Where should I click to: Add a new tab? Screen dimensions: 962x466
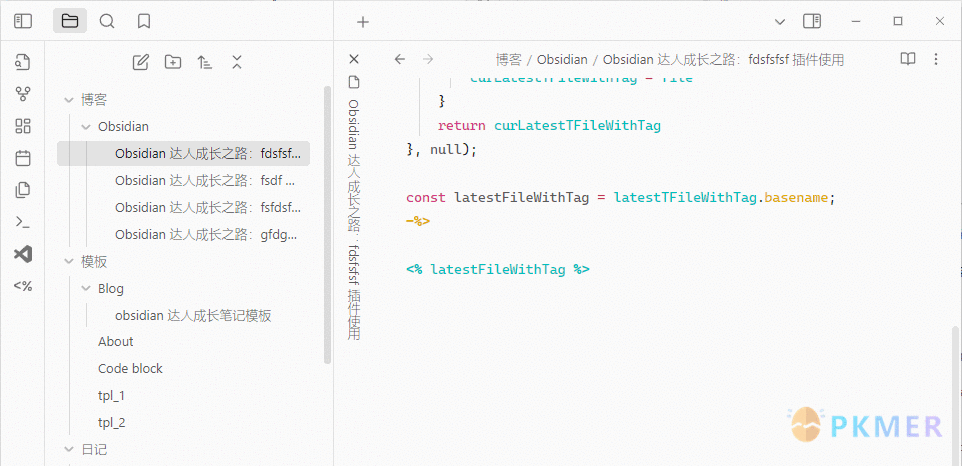click(363, 22)
